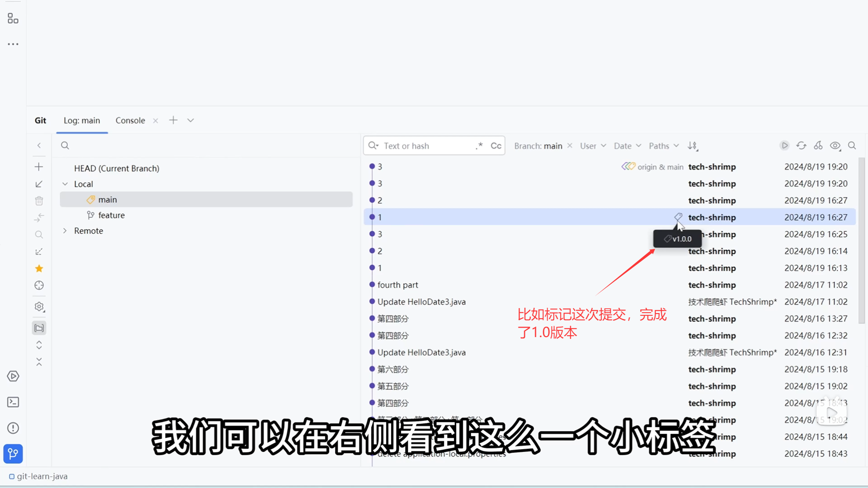
Task: Open the eye view options toggle
Action: (x=835, y=145)
